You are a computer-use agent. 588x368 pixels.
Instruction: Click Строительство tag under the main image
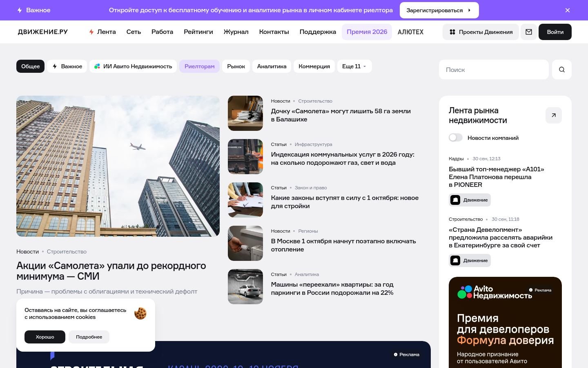point(67,251)
